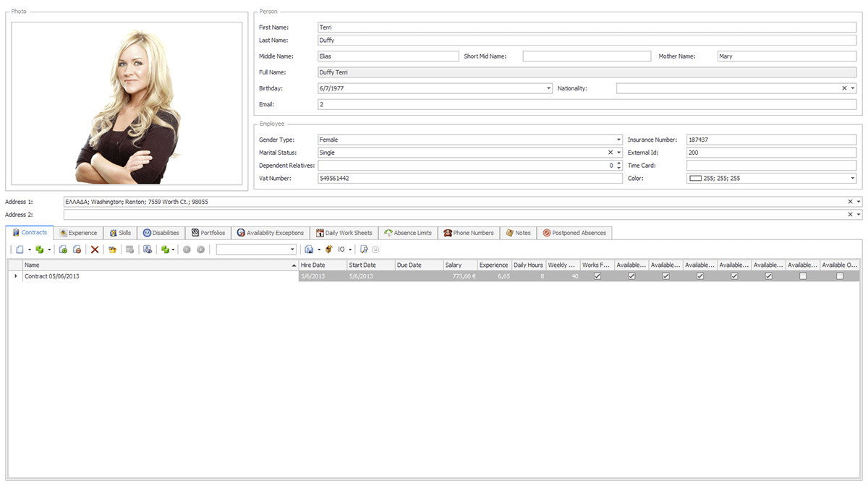The height and width of the screenshot is (486, 868).
Task: Decrease Dependent Relatives with the down arrow
Action: (618, 168)
